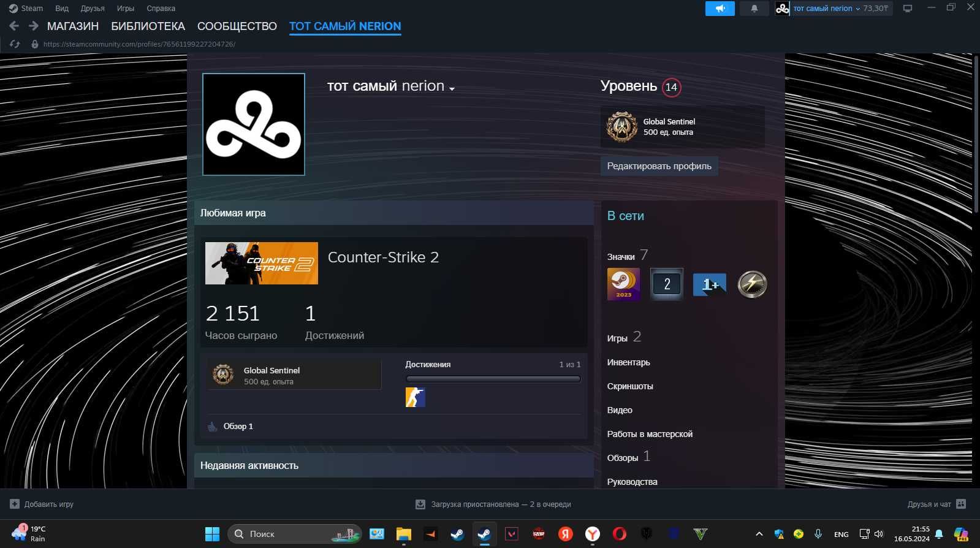Open the Друзья menu
The width and height of the screenshot is (980, 548).
click(x=93, y=9)
